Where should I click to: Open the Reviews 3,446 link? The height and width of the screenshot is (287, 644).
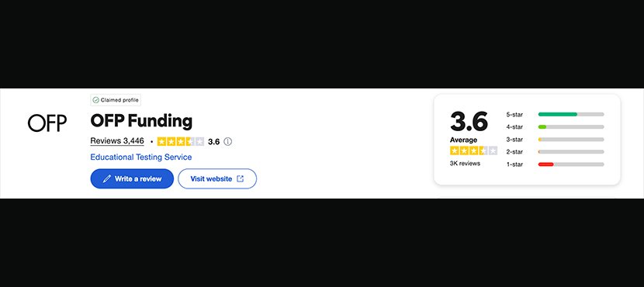click(117, 141)
